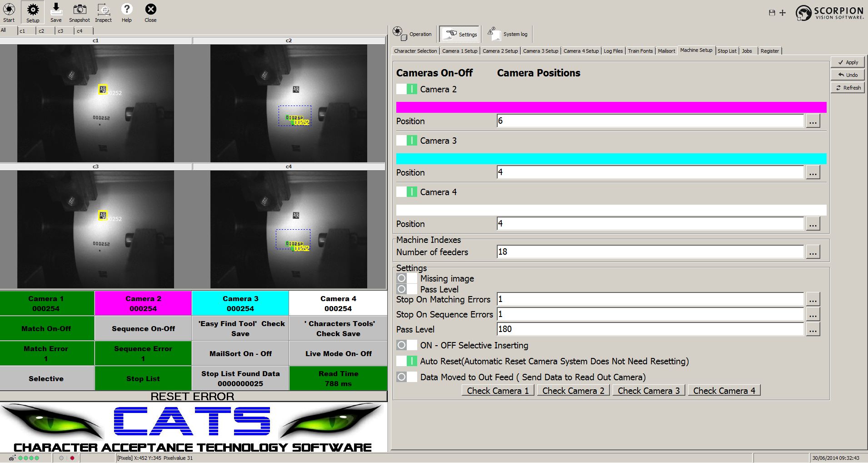Click the RESET ERROR button
Viewport: 868px width, 463px height.
(193, 397)
